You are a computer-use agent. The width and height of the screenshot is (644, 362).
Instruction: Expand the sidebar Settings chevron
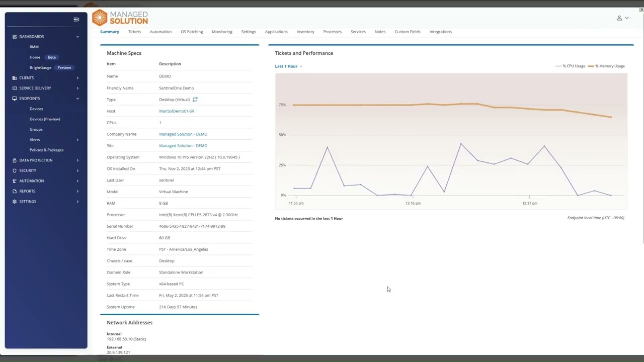click(x=77, y=202)
